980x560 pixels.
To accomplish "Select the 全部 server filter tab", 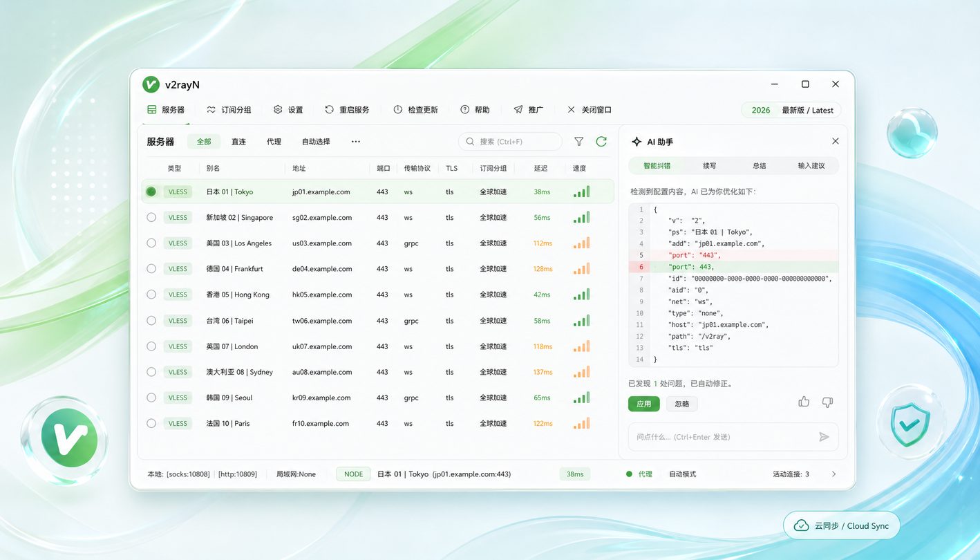I will 204,142.
